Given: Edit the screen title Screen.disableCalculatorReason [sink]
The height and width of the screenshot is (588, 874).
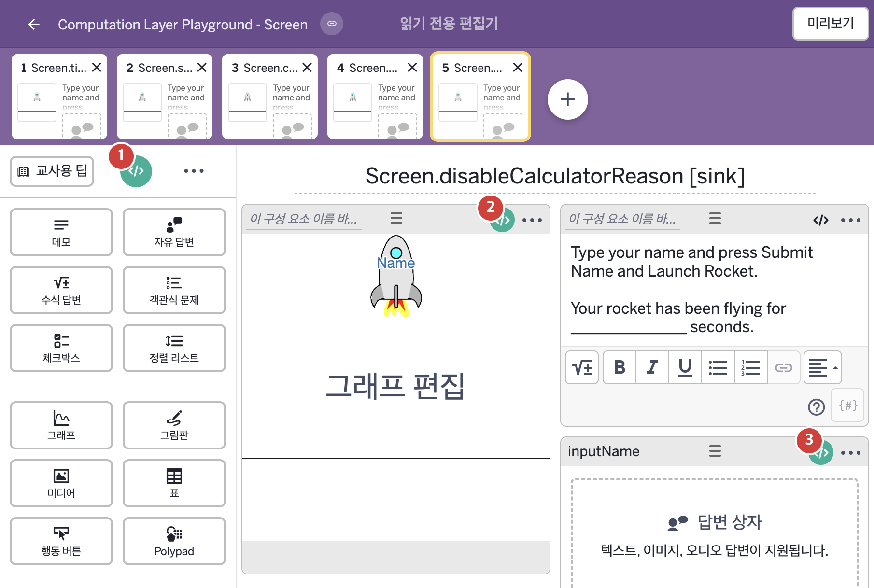Looking at the screenshot, I should coord(555,176).
